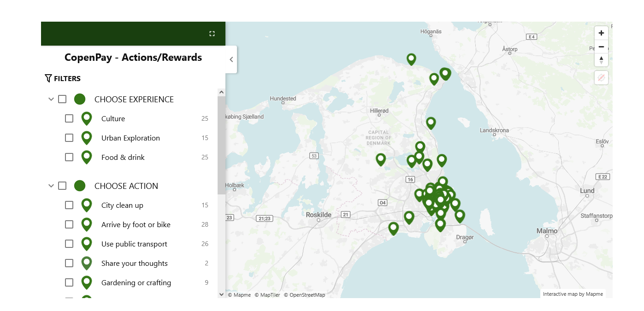Enable the Culture checkbox
Screen dimensions: 644x311
pos(69,118)
